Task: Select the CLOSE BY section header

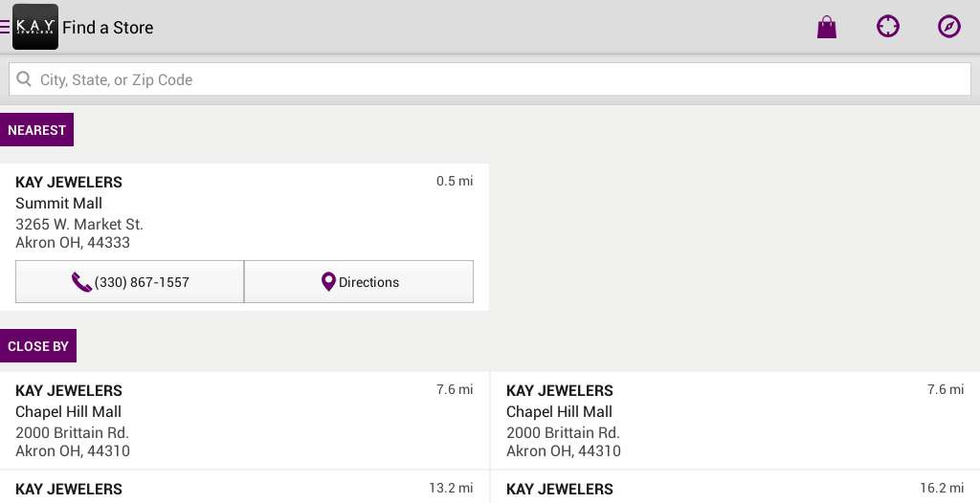Action: click(38, 346)
